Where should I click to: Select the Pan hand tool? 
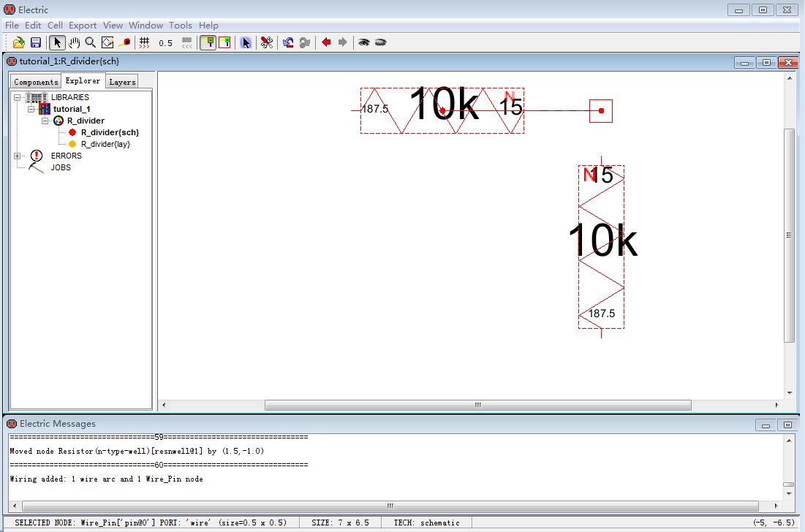click(74, 42)
